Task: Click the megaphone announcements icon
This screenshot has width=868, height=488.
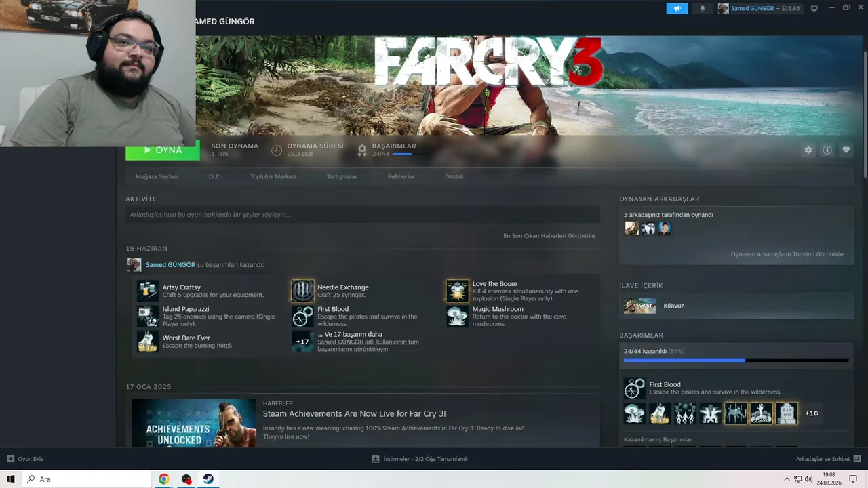Action: [x=677, y=9]
